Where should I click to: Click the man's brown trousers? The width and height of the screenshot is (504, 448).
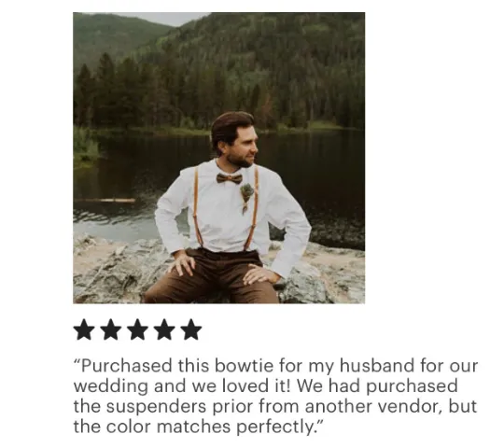(212, 276)
